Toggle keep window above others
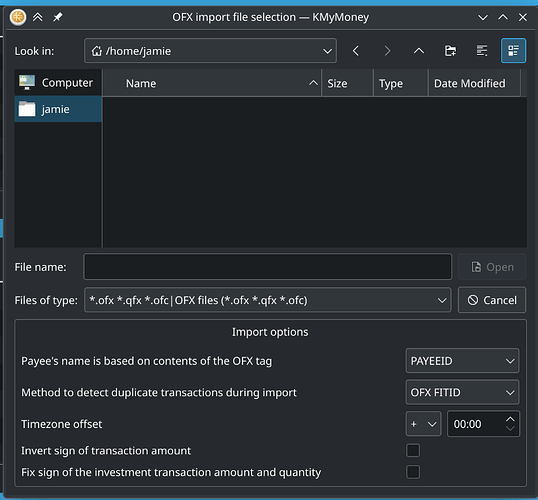538x500 pixels. [38, 17]
